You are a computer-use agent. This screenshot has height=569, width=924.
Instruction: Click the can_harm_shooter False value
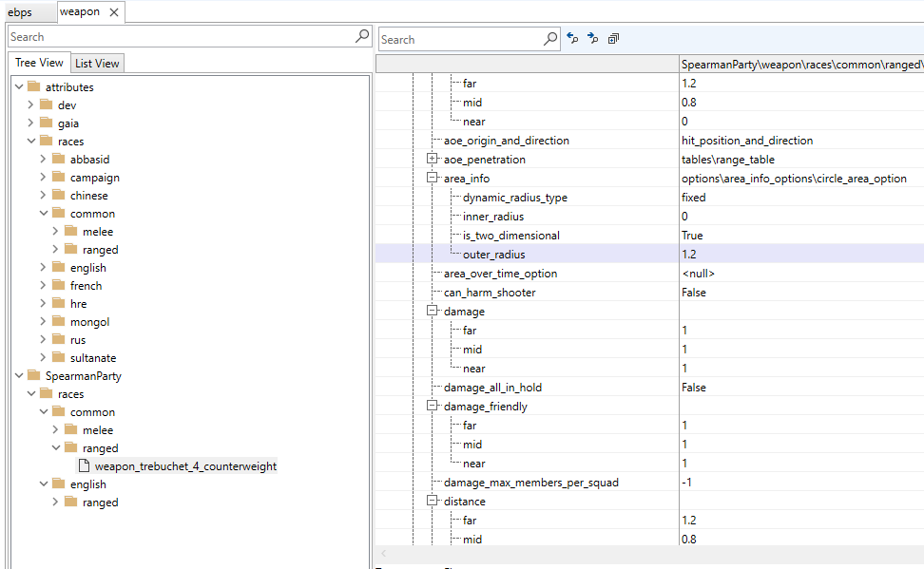[x=694, y=293]
